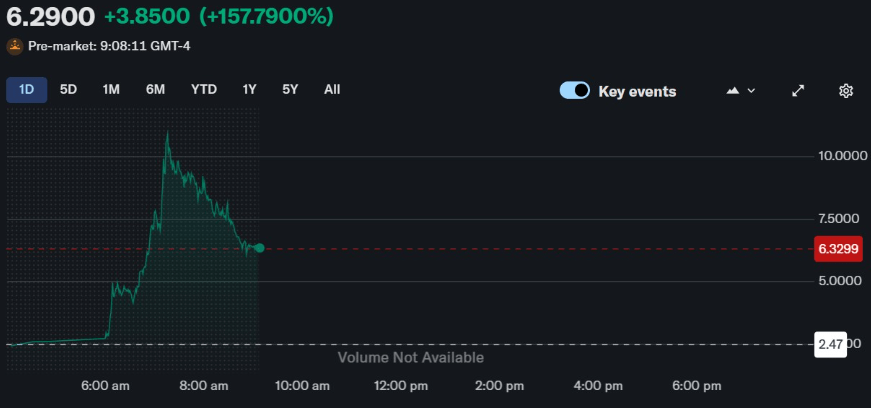Viewport: 871px width, 408px height.
Task: Open the chart type dropdown chevron
Action: point(752,90)
